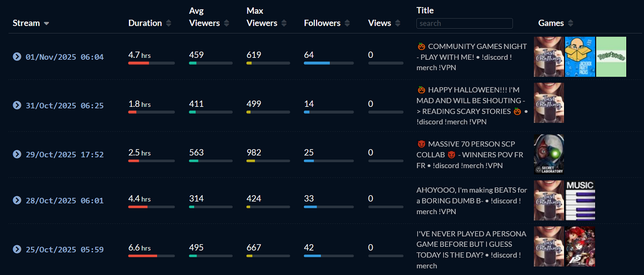Select the HAPPY HALLOWEEN stream title
644x275 pixels.
point(472,105)
